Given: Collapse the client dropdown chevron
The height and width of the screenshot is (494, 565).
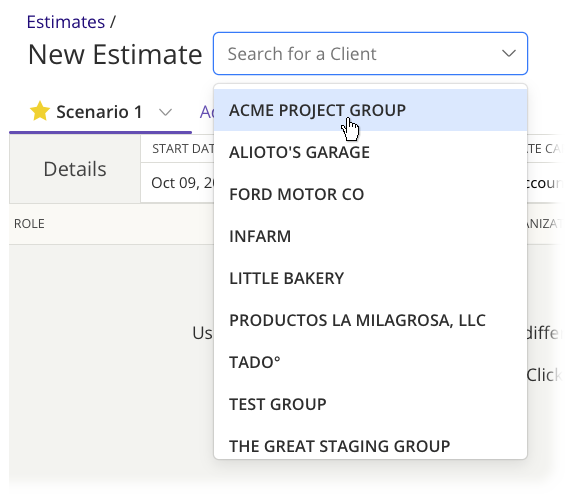Looking at the screenshot, I should tap(508, 54).
